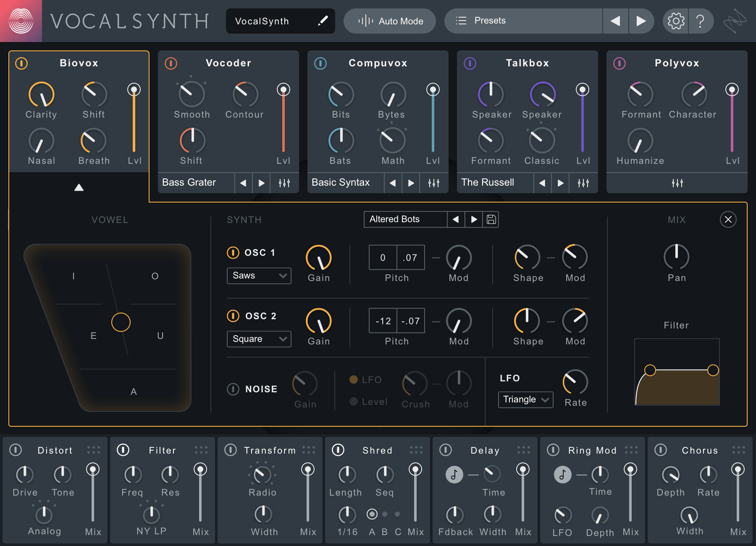Advance to next Talkbox preset after The Russell
756x546 pixels.
pyautogui.click(x=561, y=183)
